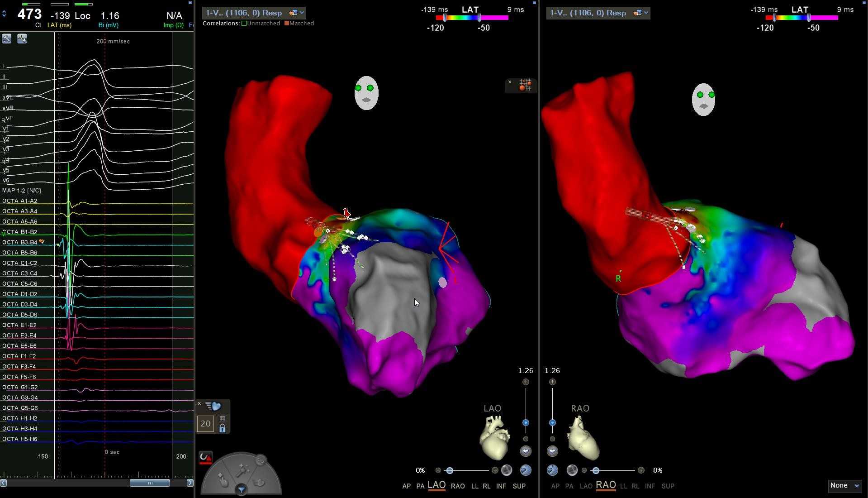
Task: Open the ECG settings wrench tool
Action: [7, 38]
